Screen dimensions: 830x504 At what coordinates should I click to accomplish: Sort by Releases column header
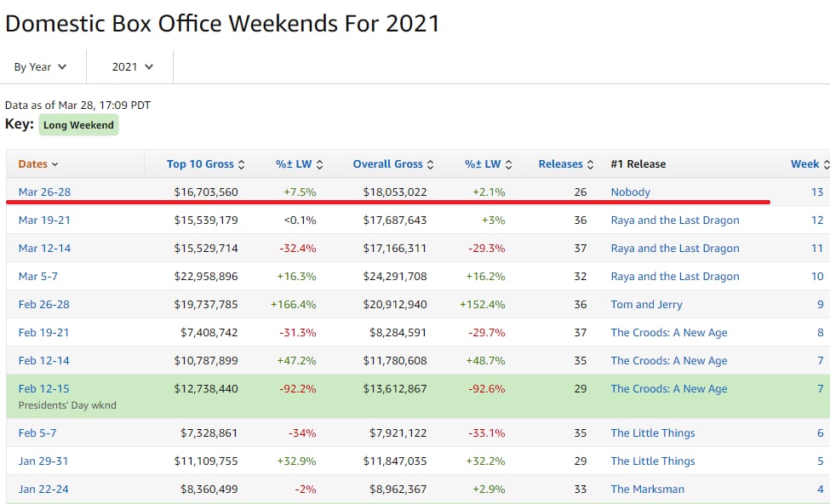click(566, 164)
